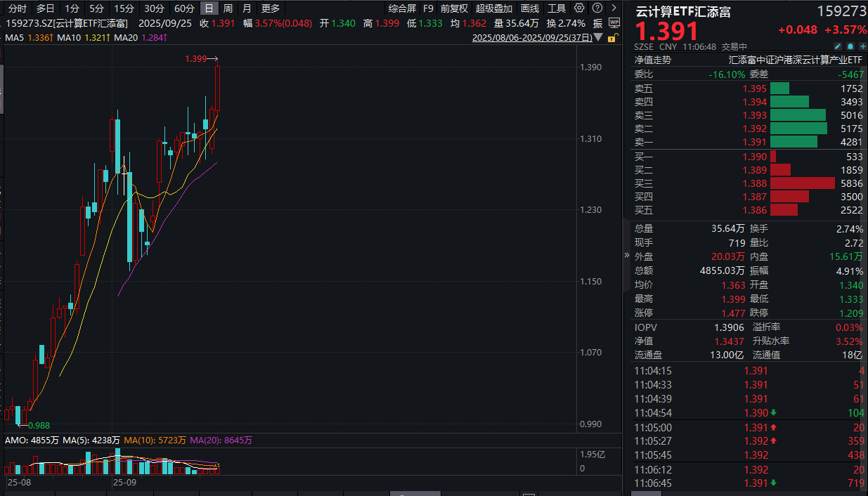Add stock to watchlist plus icon
The height and width of the screenshot is (496, 868).
pos(862,45)
